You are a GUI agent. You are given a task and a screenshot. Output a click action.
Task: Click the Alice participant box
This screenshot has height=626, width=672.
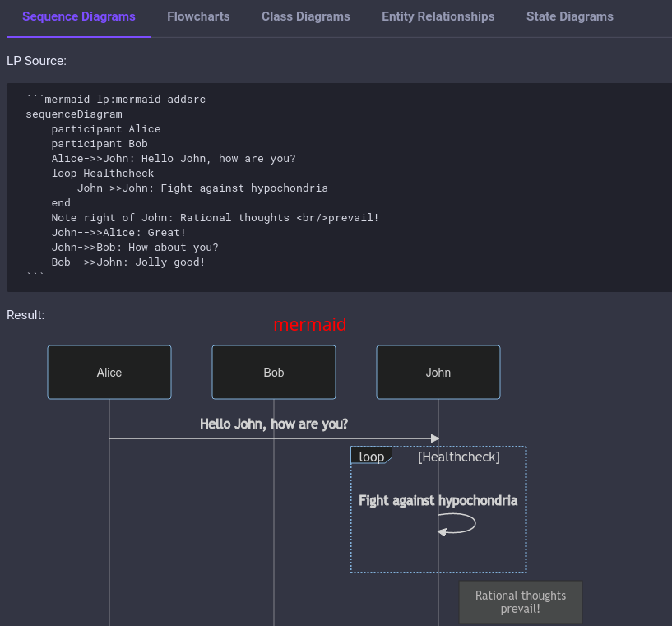pos(109,373)
